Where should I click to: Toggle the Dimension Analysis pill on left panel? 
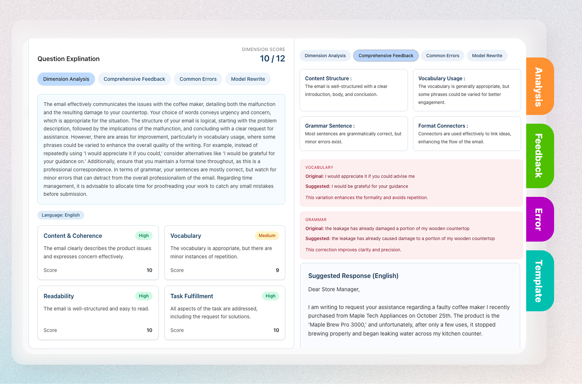[x=66, y=79]
